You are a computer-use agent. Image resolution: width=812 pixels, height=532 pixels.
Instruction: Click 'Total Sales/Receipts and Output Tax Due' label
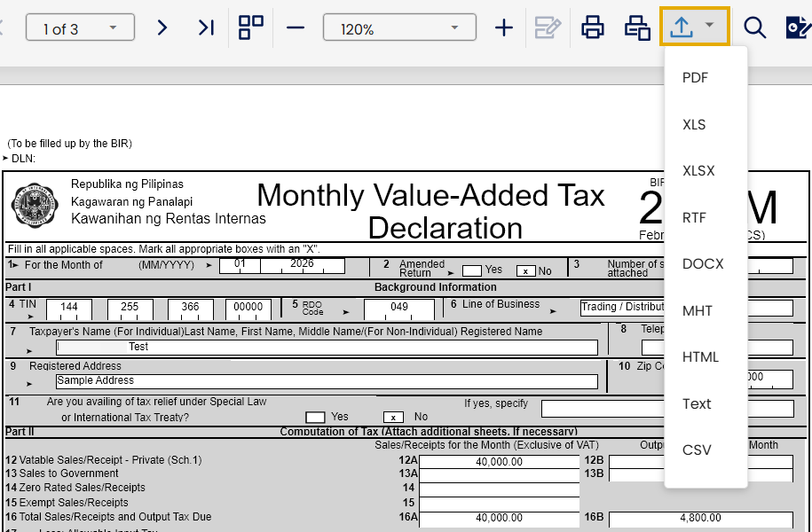coord(115,516)
